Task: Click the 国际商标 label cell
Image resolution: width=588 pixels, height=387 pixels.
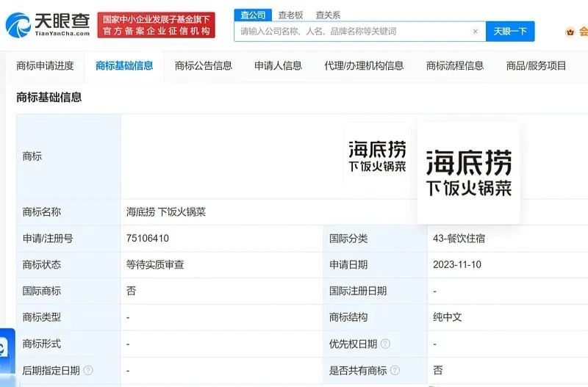Action: [68, 291]
